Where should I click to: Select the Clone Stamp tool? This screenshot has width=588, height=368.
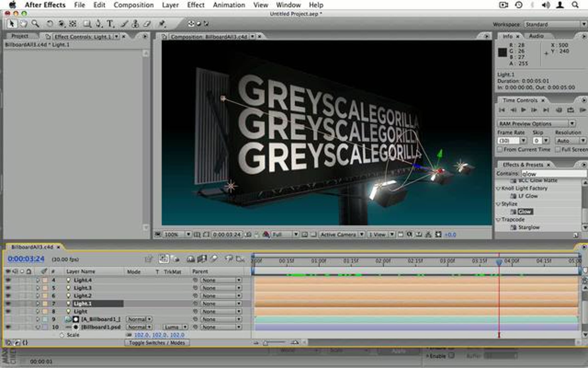point(135,24)
